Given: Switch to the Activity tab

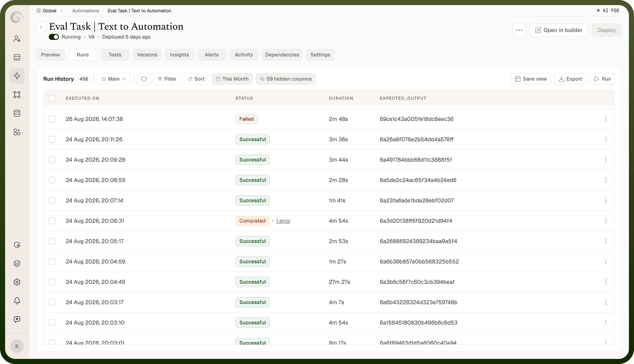Looking at the screenshot, I should coord(244,55).
